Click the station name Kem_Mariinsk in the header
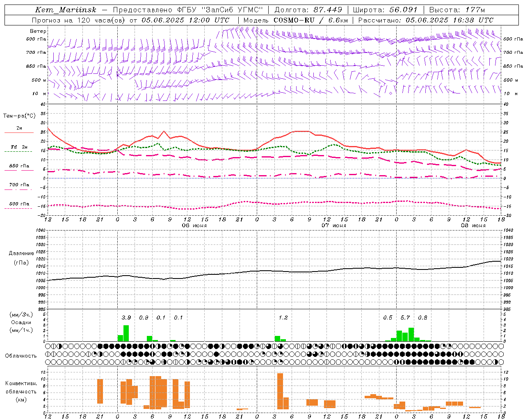Image resolution: width=525 pixels, height=420 pixels. [x=66, y=10]
